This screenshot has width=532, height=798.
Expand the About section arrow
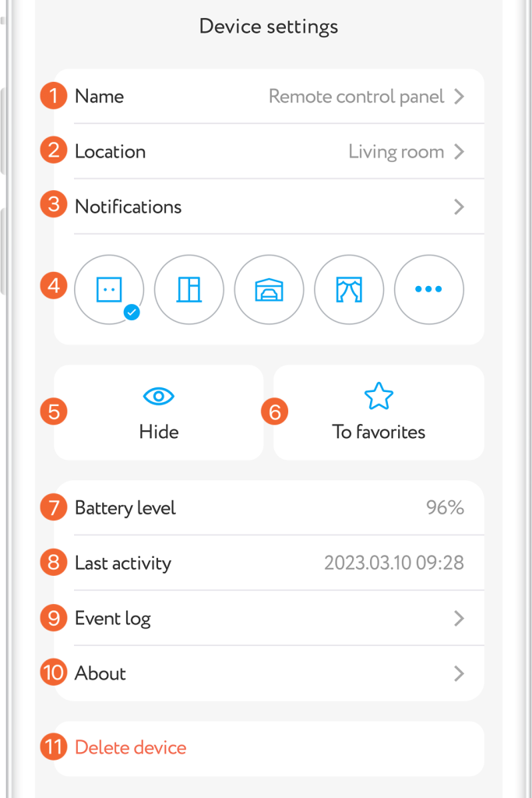[x=459, y=673]
